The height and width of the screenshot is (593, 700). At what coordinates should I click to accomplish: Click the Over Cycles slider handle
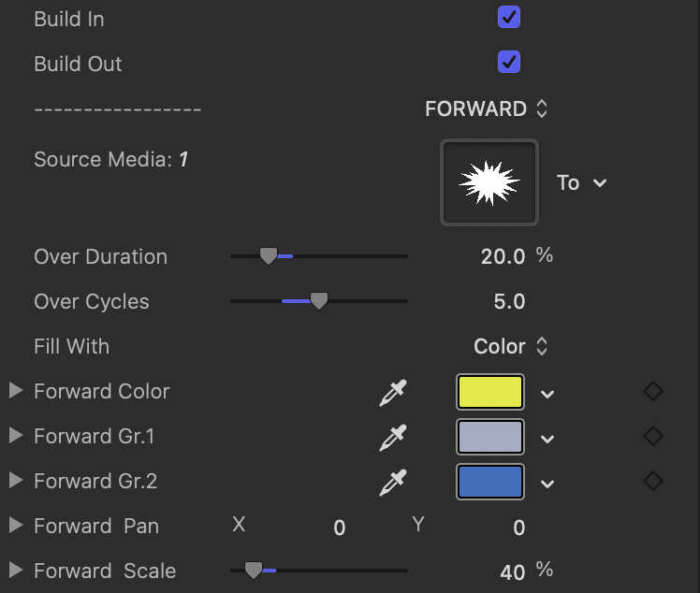click(x=319, y=301)
